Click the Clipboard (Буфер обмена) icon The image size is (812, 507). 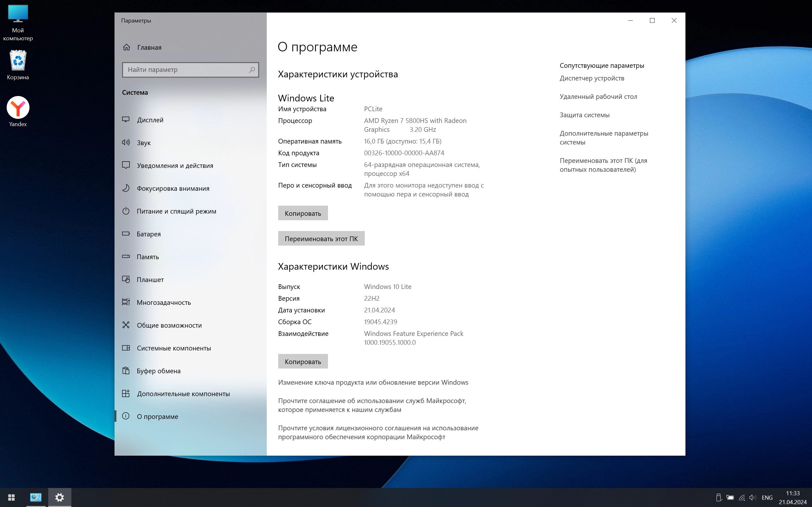click(126, 370)
